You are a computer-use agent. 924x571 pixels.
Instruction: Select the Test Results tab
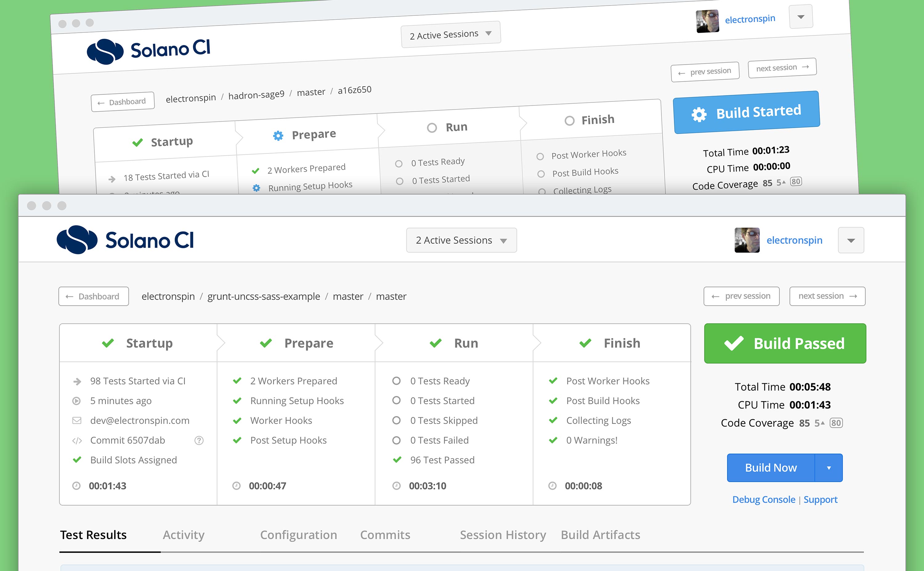coord(94,535)
